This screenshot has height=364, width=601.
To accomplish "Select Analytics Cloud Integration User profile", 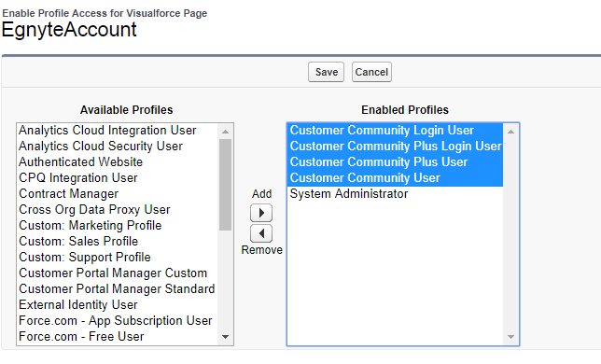I will [x=118, y=131].
